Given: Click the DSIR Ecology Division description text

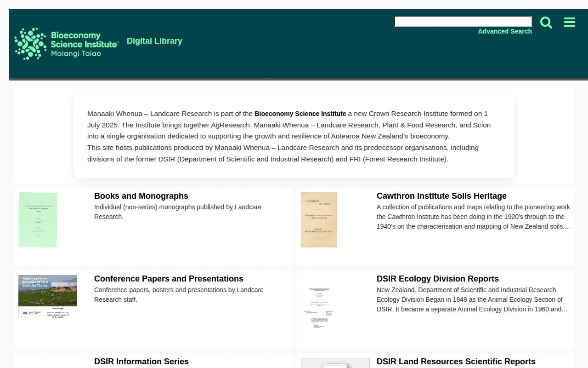Looking at the screenshot, I should click(472, 299).
